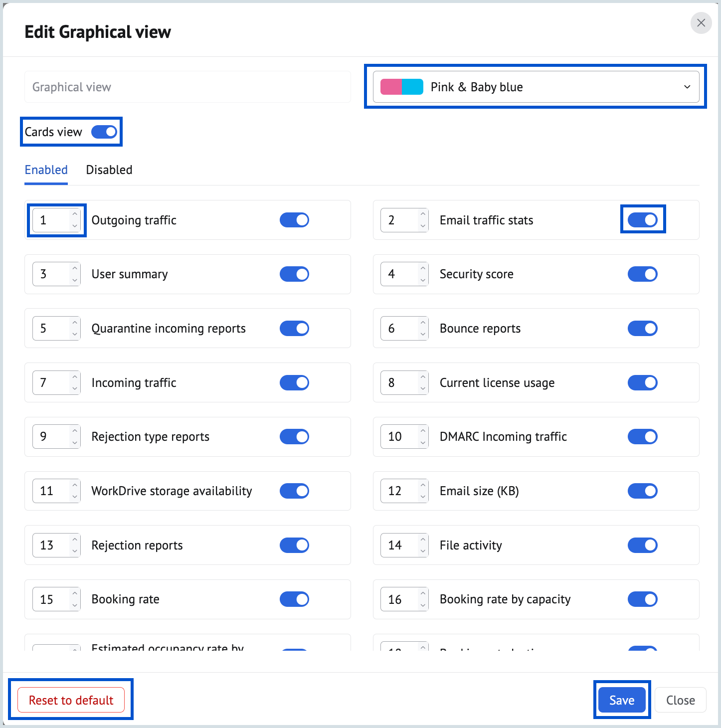
Task: Click down arrow on Bounce reports order
Action: (x=423, y=334)
